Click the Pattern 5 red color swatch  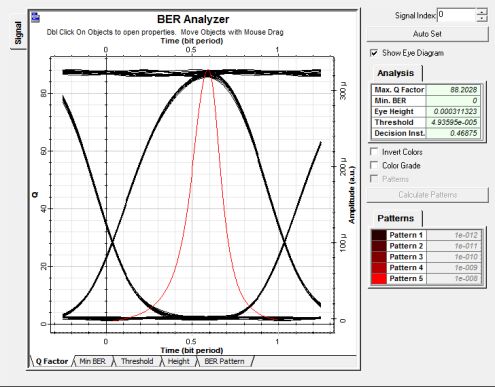click(379, 278)
